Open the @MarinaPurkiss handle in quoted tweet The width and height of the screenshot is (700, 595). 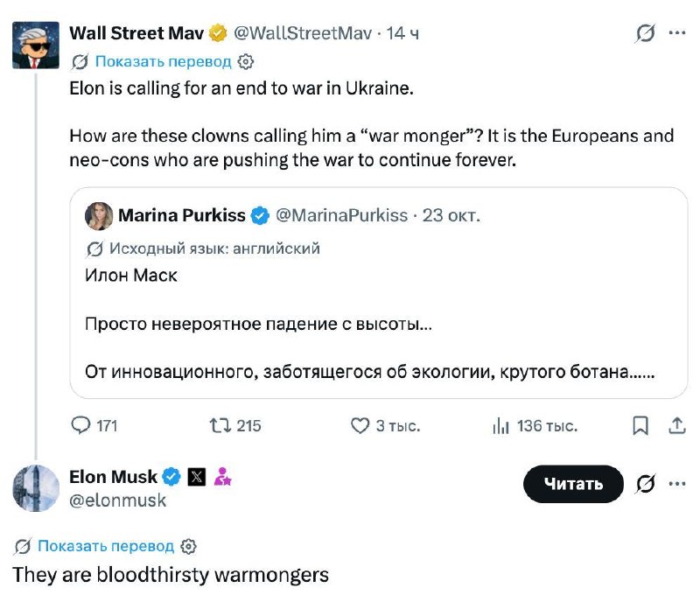341,215
